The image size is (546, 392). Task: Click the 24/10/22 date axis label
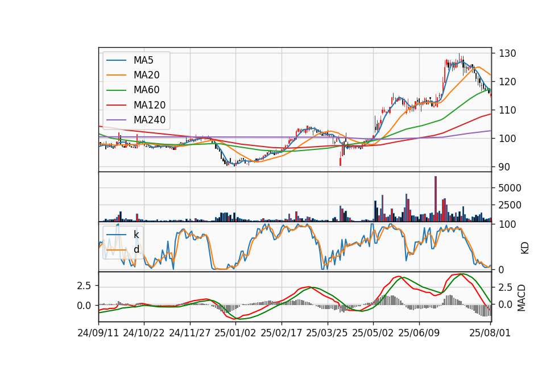144,333
